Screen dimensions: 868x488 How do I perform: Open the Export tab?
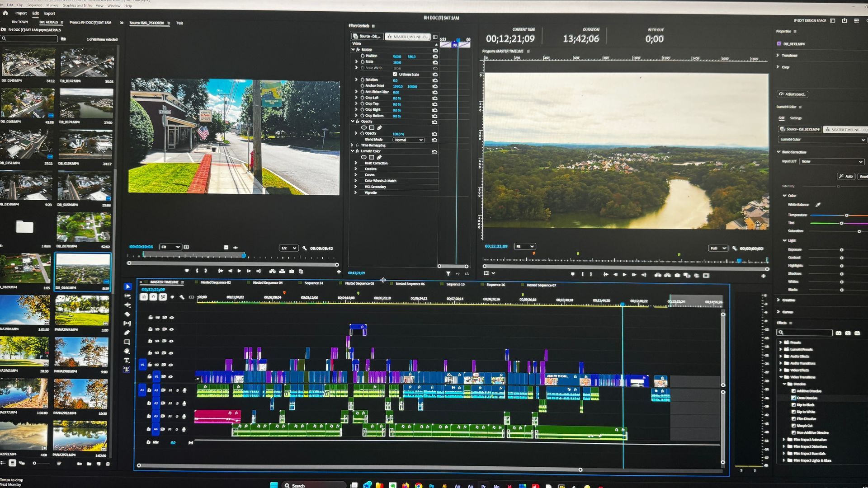click(49, 14)
